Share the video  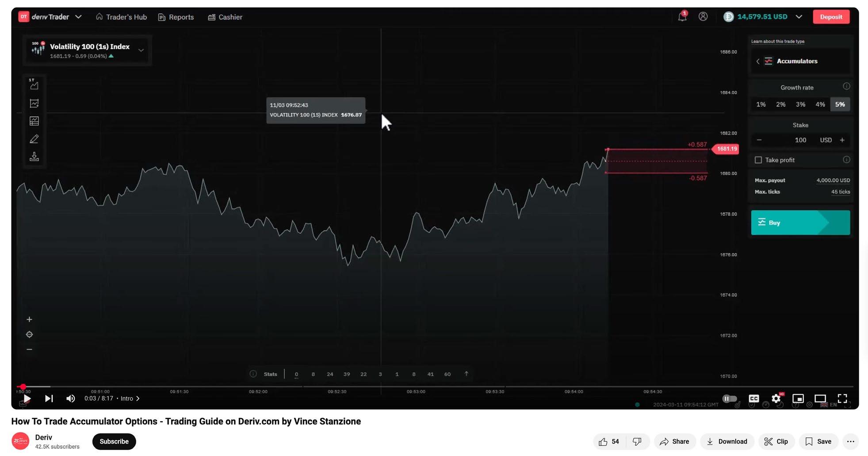point(675,441)
